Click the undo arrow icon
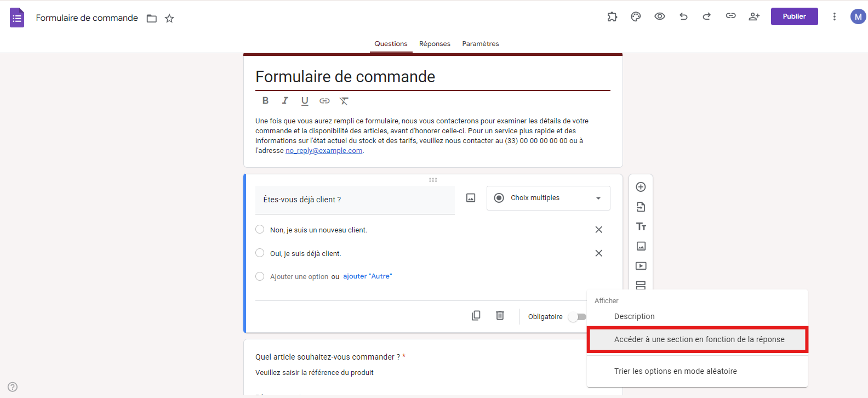 [683, 16]
